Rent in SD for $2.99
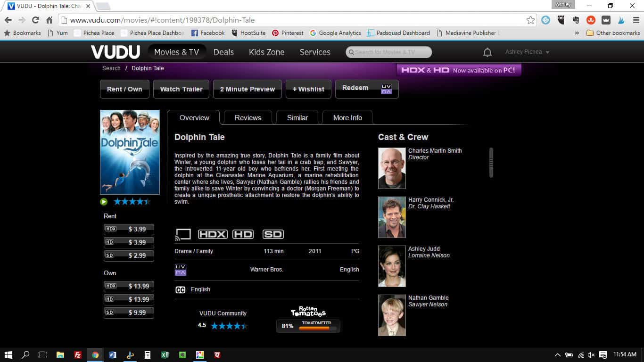Image resolution: width=644 pixels, height=362 pixels. click(129, 255)
